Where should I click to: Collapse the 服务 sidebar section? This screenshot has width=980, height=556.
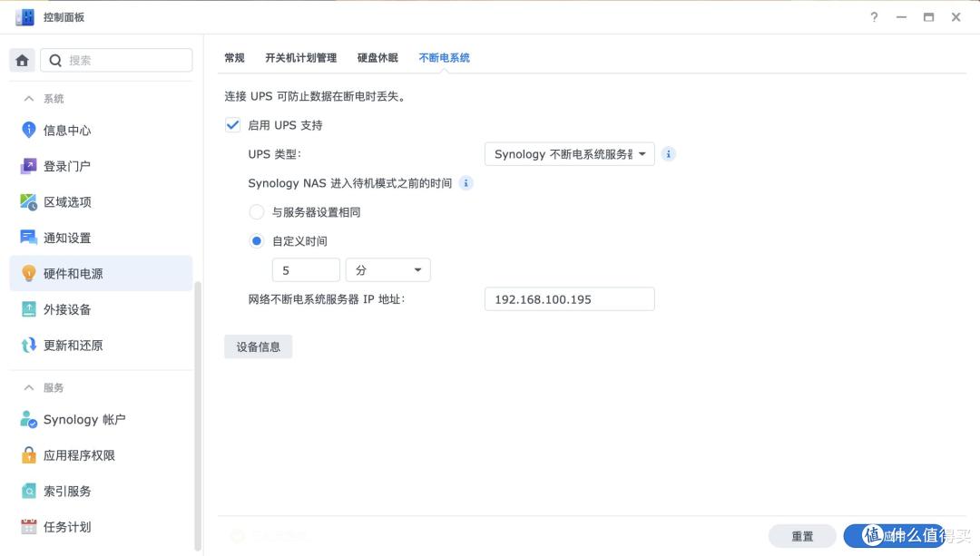(29, 387)
